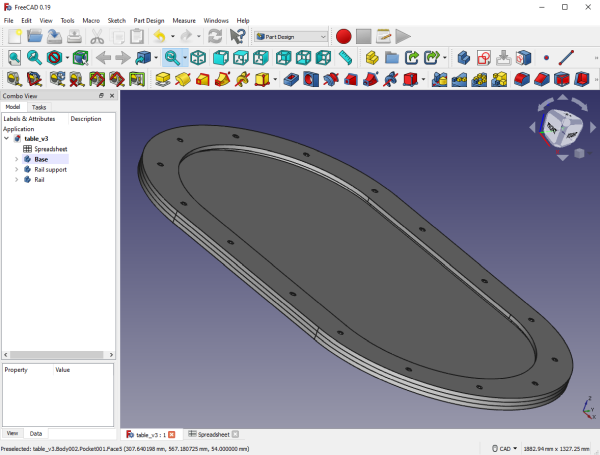This screenshot has width=600, height=455.
Task: Click the red Record macro button
Action: [343, 36]
